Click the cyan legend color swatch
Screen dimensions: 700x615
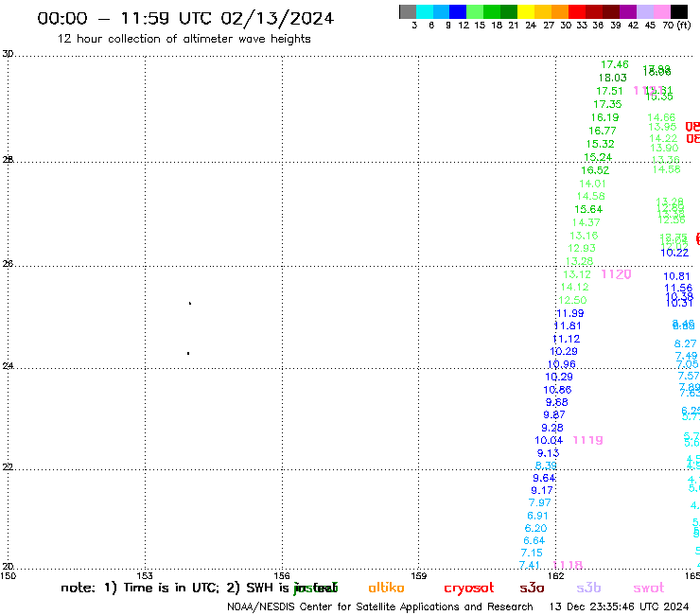point(425,11)
